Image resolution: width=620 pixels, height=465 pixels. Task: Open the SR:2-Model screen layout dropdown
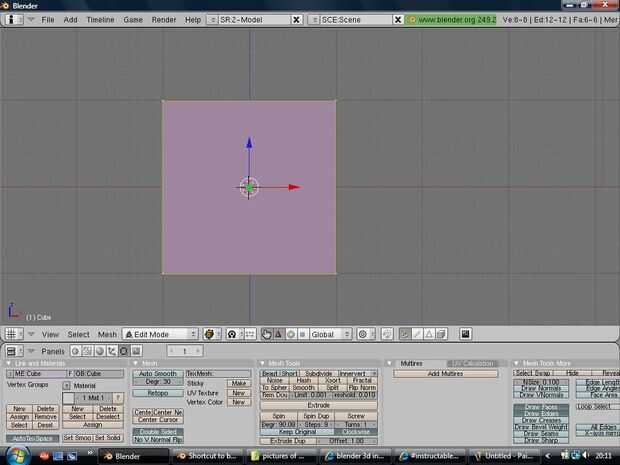point(212,19)
